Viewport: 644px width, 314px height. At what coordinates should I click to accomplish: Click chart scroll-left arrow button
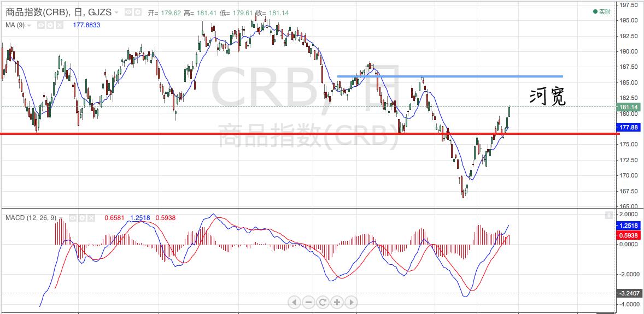[x=294, y=303]
